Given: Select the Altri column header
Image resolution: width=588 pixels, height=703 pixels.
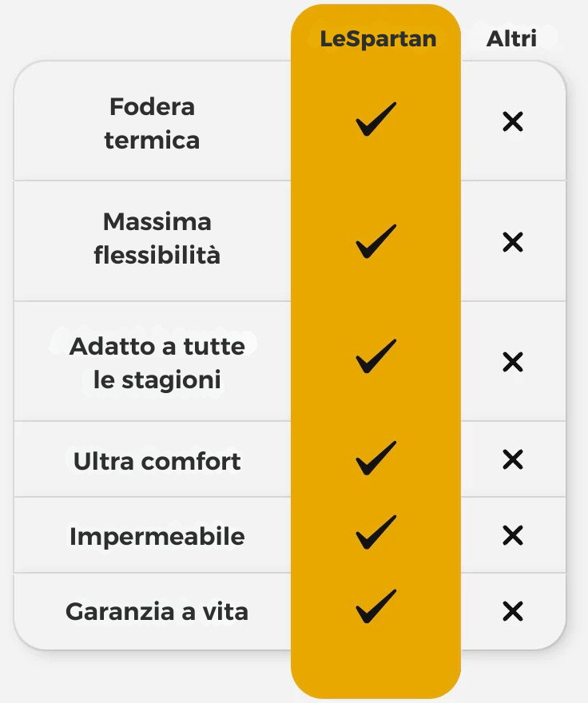Looking at the screenshot, I should [511, 38].
